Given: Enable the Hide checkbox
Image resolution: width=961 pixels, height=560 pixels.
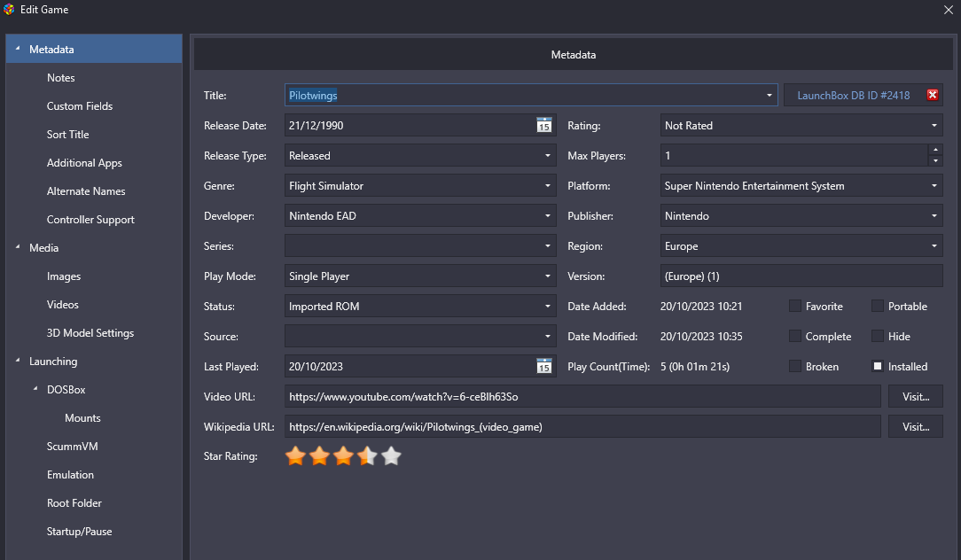Looking at the screenshot, I should 878,336.
